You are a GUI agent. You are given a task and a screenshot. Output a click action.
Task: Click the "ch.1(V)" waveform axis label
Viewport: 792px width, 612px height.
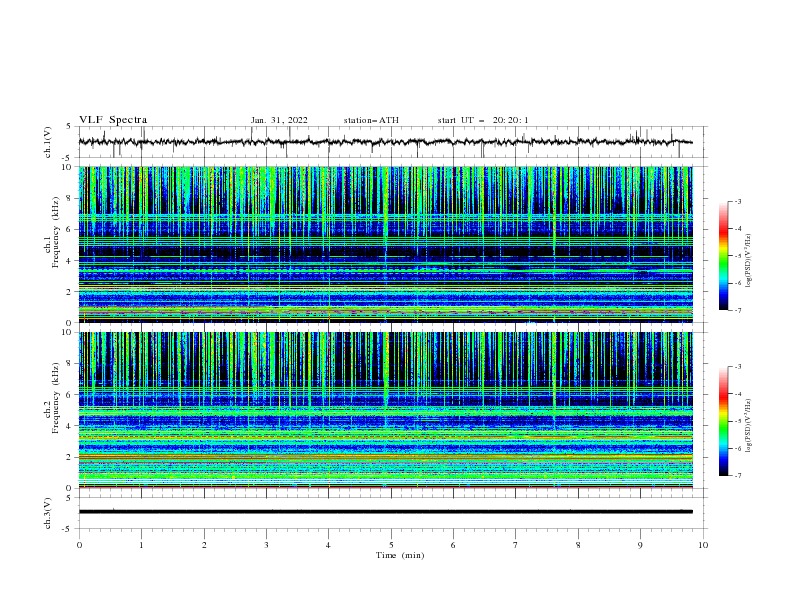coord(47,142)
